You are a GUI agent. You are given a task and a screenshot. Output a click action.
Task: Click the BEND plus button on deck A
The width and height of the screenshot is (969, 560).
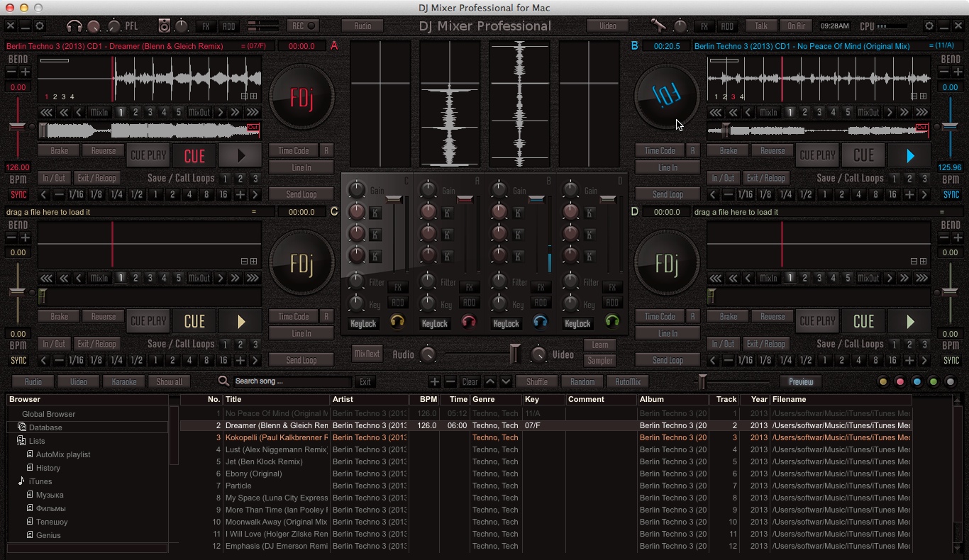(x=25, y=72)
